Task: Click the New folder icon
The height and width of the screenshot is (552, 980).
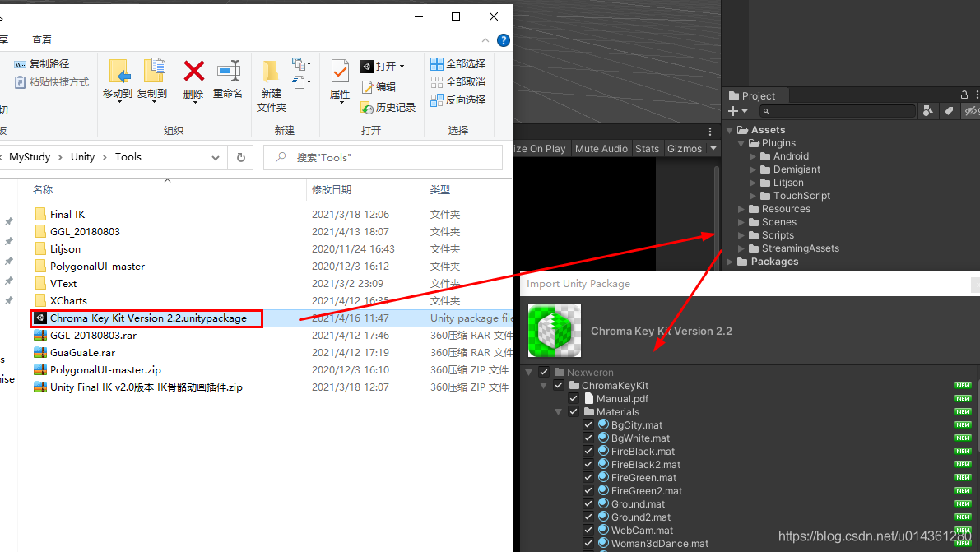Action: 271,72
